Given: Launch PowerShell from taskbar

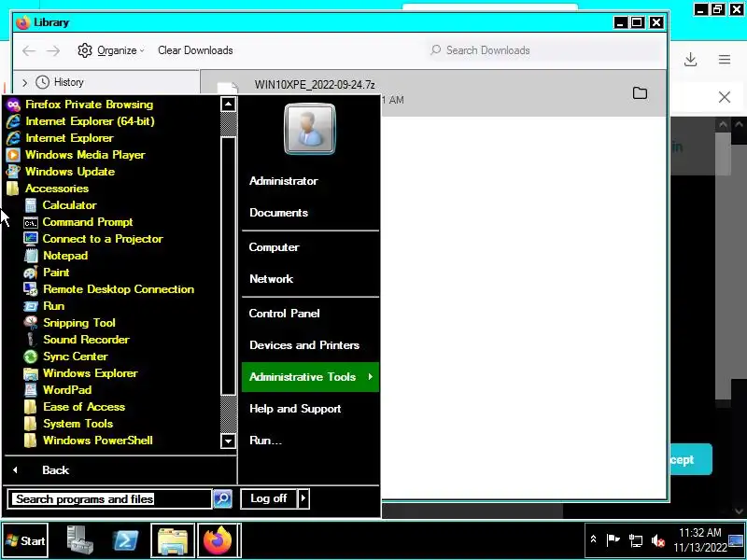Looking at the screenshot, I should [x=125, y=540].
